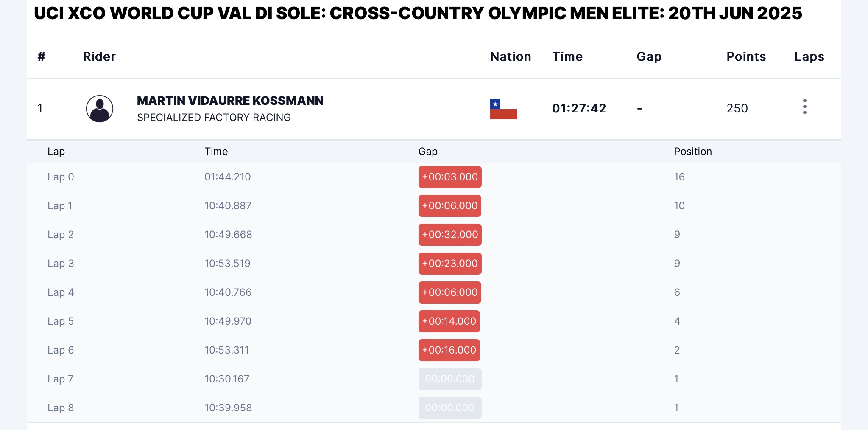Image resolution: width=868 pixels, height=430 pixels.
Task: Click the +00:14.000 gap badge
Action: pyautogui.click(x=449, y=321)
